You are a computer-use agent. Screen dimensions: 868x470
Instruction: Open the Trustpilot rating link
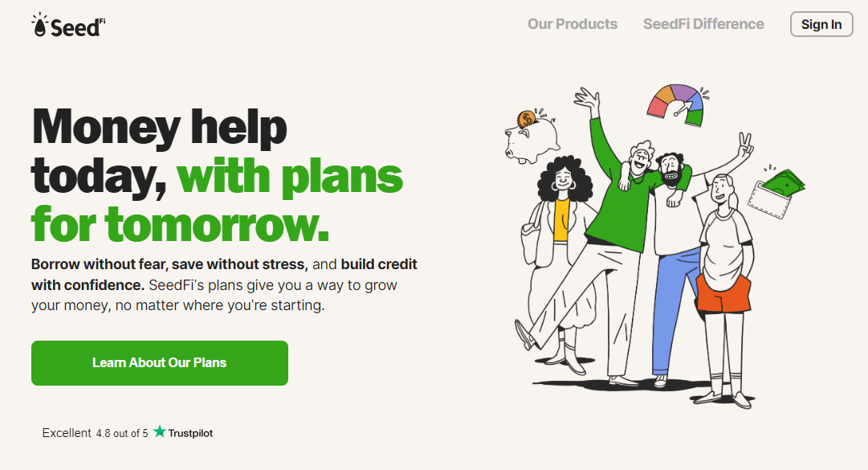click(x=183, y=432)
